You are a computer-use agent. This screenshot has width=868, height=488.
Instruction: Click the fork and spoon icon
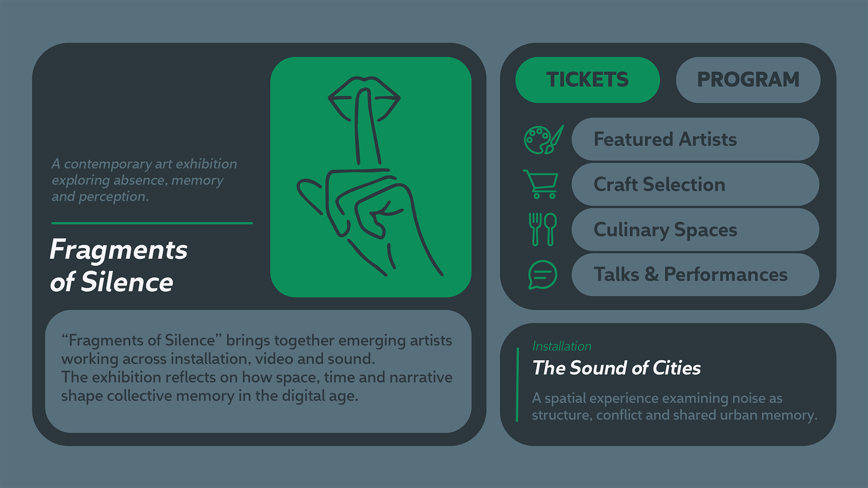[x=542, y=229]
